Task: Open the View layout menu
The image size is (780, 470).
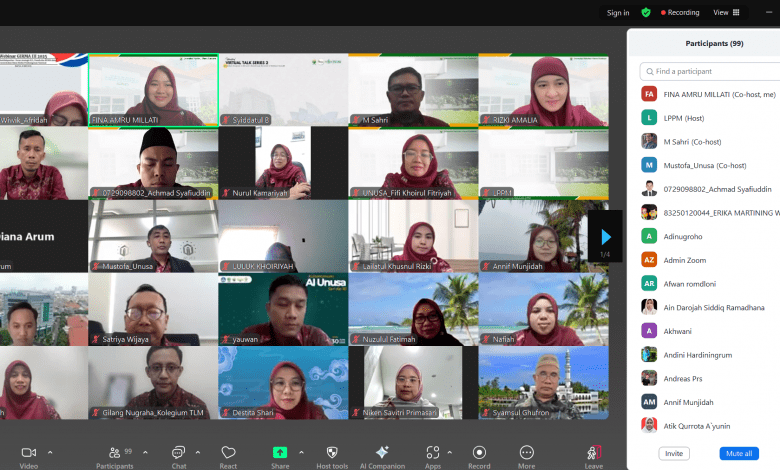Action: click(x=726, y=12)
